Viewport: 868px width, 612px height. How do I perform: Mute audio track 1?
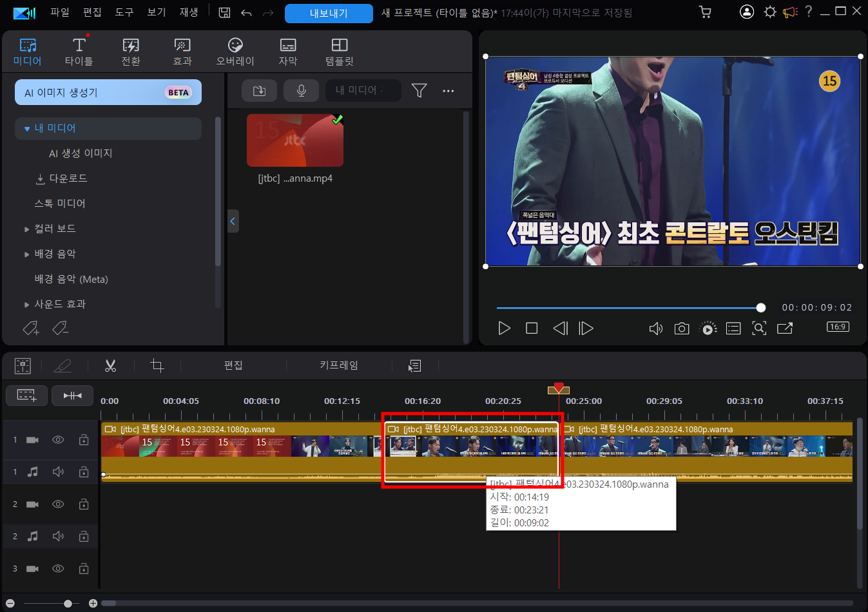tap(58, 472)
